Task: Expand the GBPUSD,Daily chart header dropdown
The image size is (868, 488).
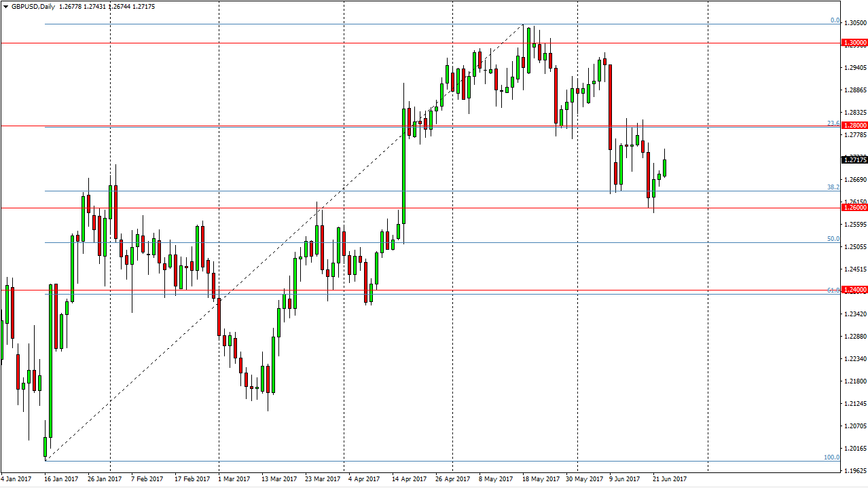Action: click(x=7, y=7)
